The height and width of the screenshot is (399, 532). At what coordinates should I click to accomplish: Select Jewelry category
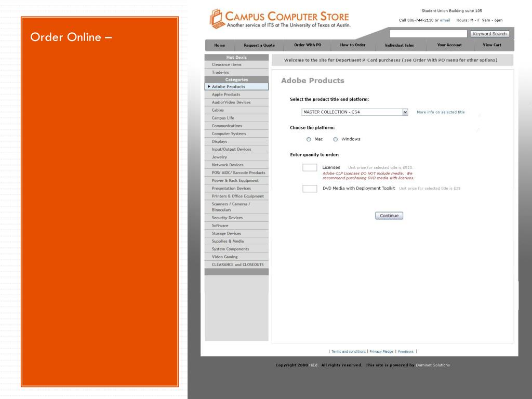tap(236, 157)
